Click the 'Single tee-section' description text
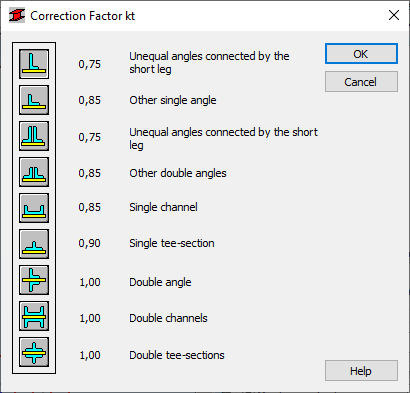Image resolution: width=410 pixels, height=393 pixels. pos(172,243)
